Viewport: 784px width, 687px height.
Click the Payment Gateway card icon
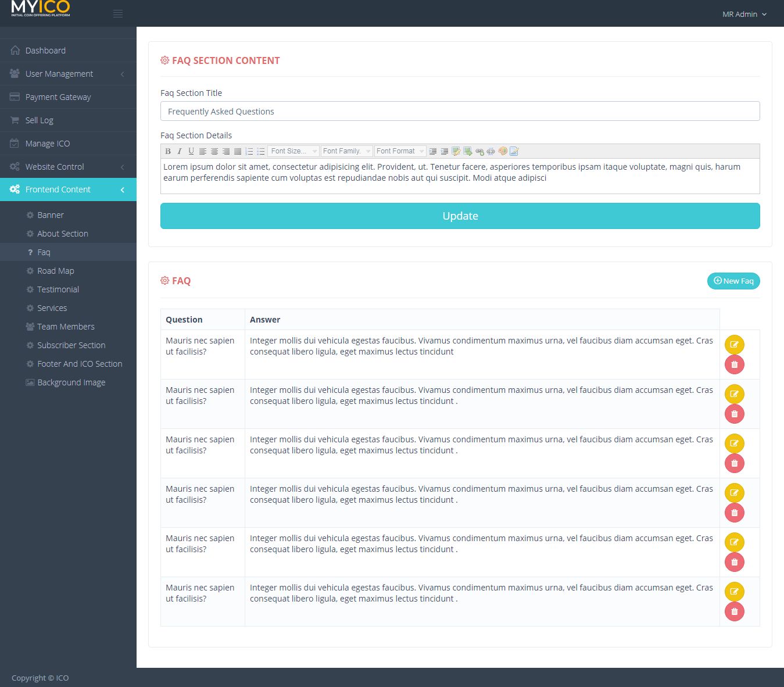click(x=15, y=97)
